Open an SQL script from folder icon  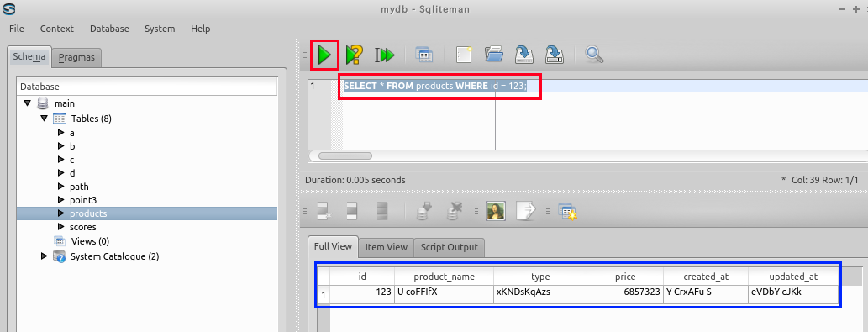(x=494, y=55)
